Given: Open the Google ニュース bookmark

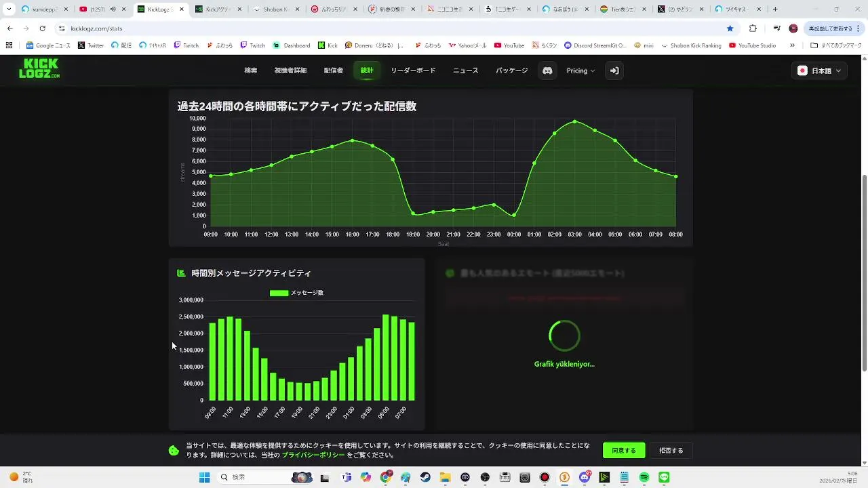Looking at the screenshot, I should point(48,45).
